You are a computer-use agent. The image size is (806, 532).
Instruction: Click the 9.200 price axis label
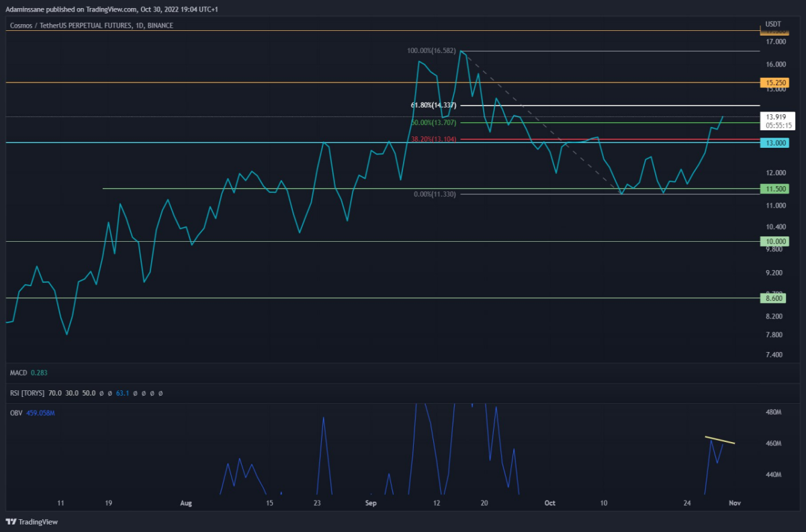click(x=776, y=273)
